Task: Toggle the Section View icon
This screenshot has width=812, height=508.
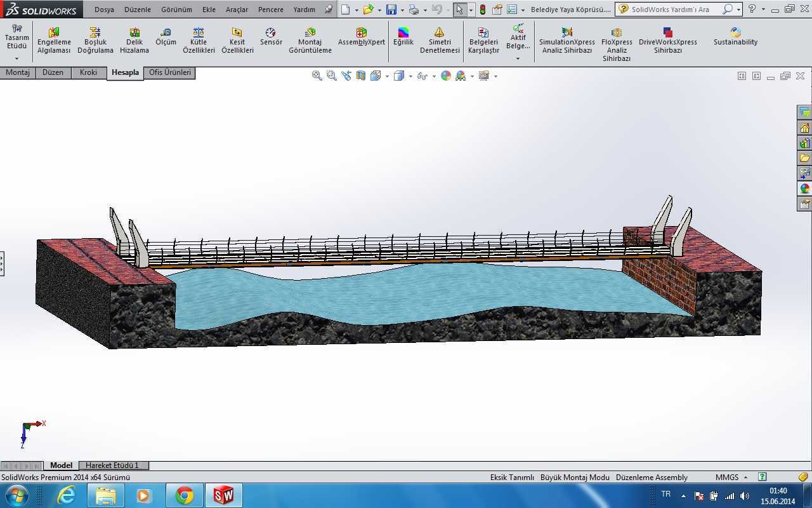Action: [x=360, y=76]
